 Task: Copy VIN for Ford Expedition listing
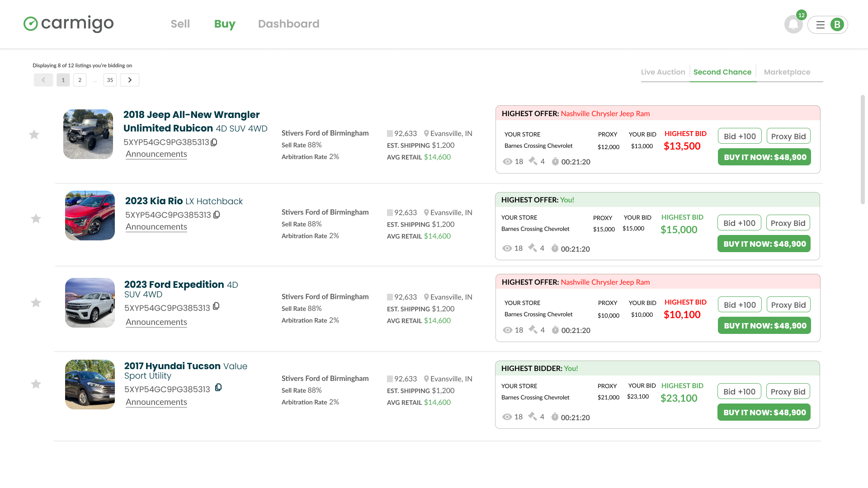pyautogui.click(x=216, y=306)
